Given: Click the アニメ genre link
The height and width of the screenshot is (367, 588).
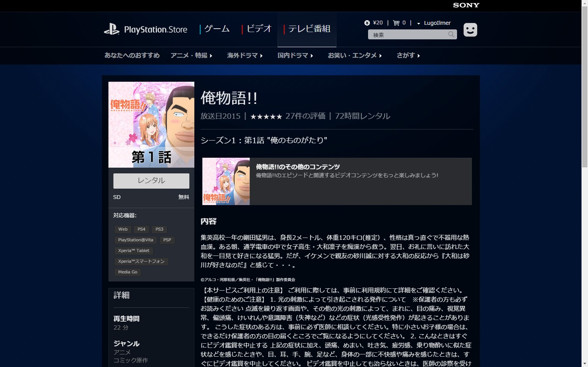Looking at the screenshot, I should (122, 352).
